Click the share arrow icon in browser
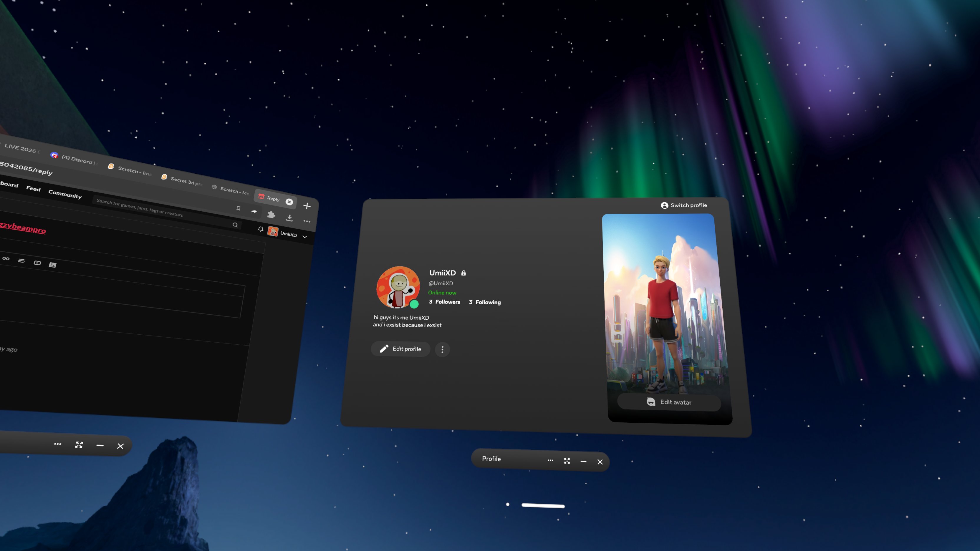Viewport: 980px width, 551px height. (x=254, y=211)
